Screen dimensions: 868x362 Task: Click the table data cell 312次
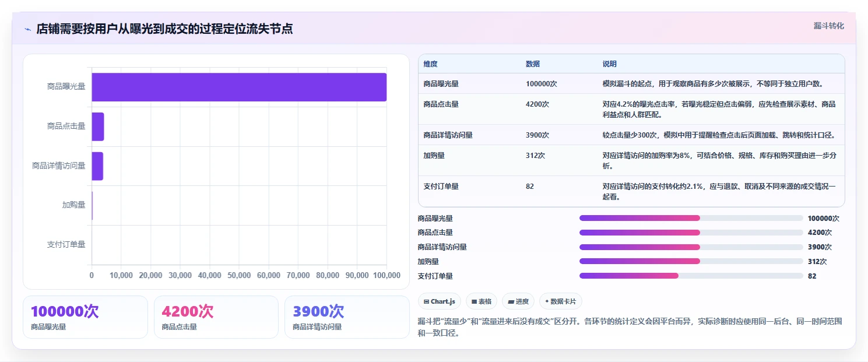(x=536, y=156)
